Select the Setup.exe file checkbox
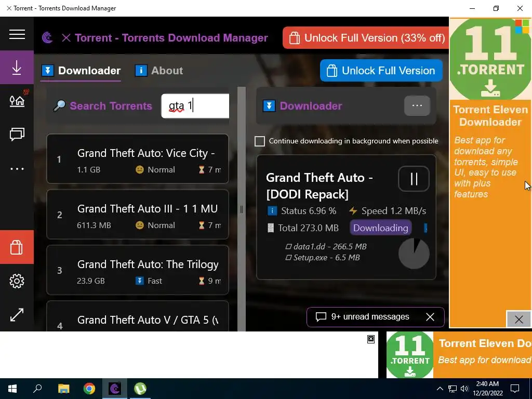Screen dimensions: 532x399 click(x=288, y=258)
